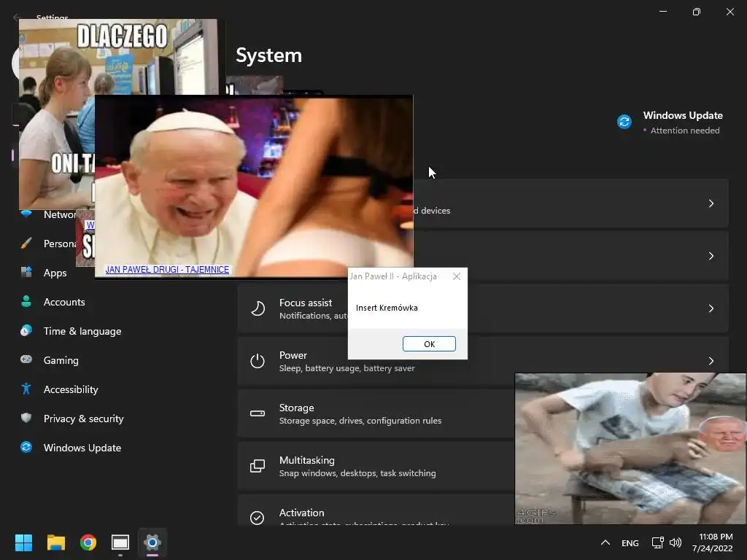
Task: Click the Personalization paintbrush icon
Action: (x=26, y=244)
